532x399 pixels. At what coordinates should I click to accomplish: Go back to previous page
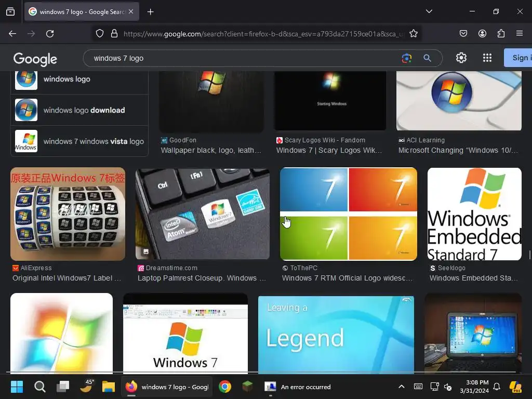pos(12,34)
